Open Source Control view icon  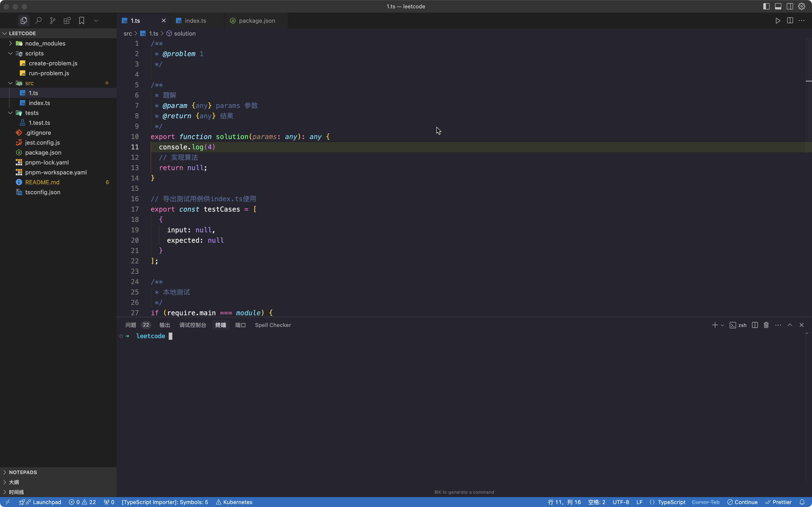[53, 21]
